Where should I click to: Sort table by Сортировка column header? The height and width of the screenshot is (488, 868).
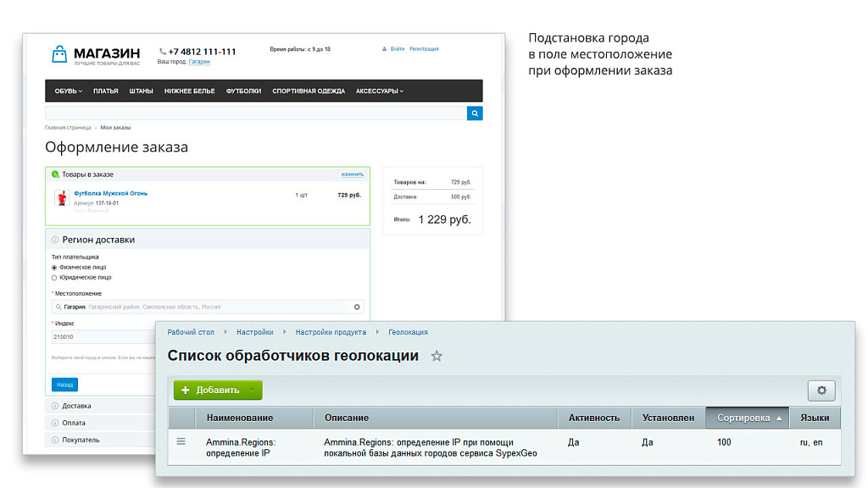pyautogui.click(x=747, y=418)
